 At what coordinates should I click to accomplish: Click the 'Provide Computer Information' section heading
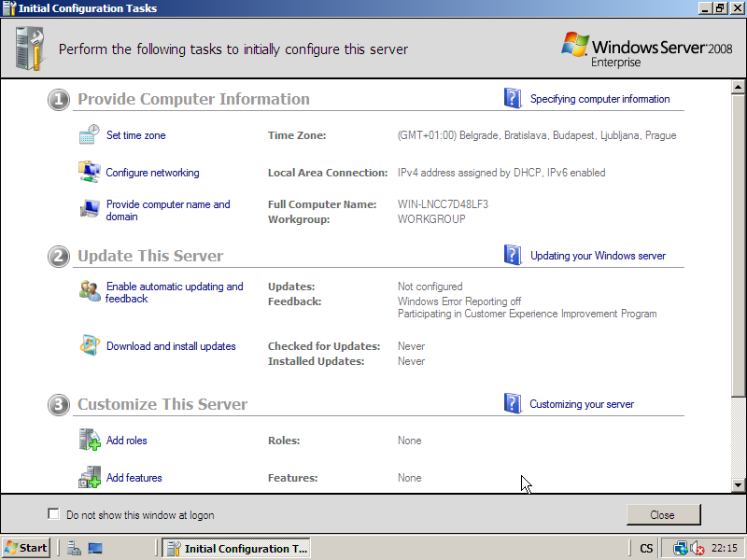[x=193, y=99]
